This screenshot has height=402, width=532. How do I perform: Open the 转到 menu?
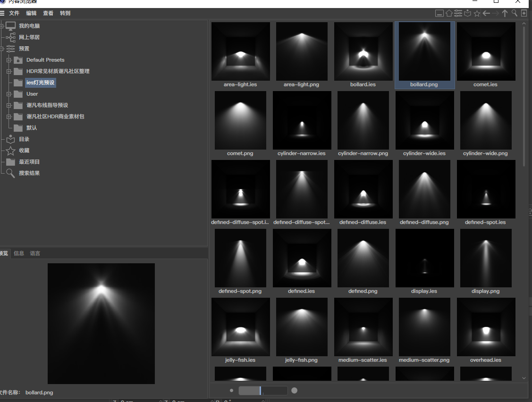[x=65, y=13]
